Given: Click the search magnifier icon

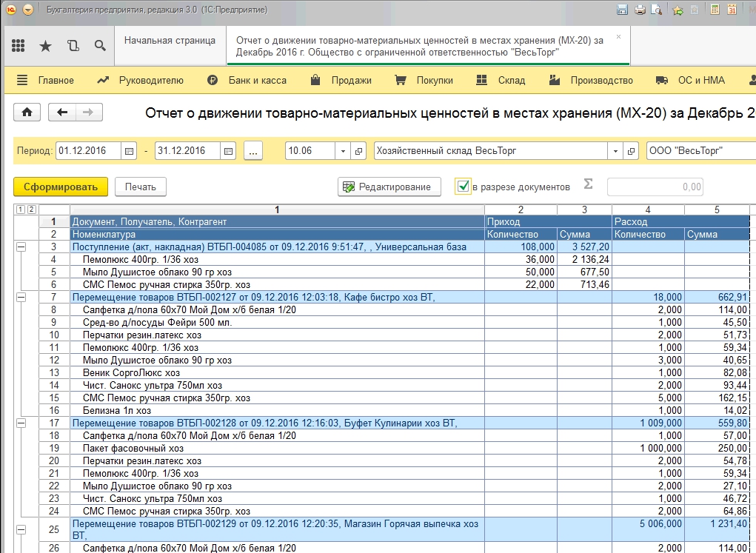Looking at the screenshot, I should coord(100,46).
